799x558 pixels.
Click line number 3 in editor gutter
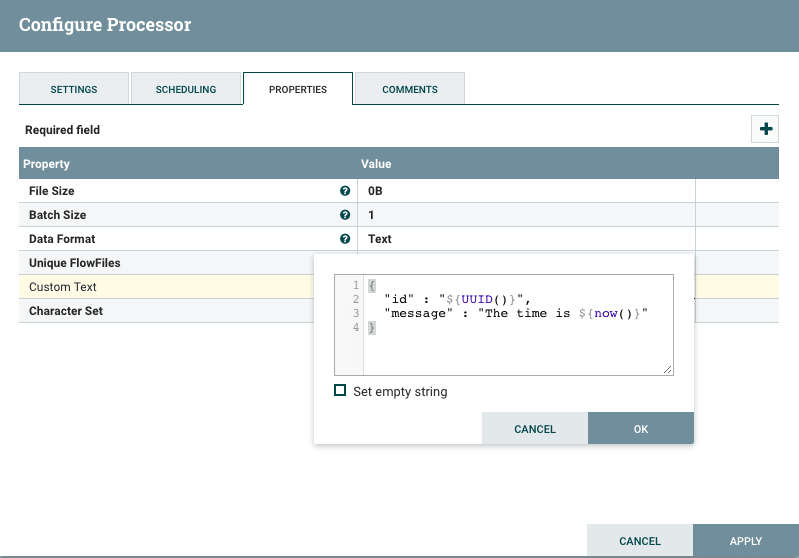[356, 313]
